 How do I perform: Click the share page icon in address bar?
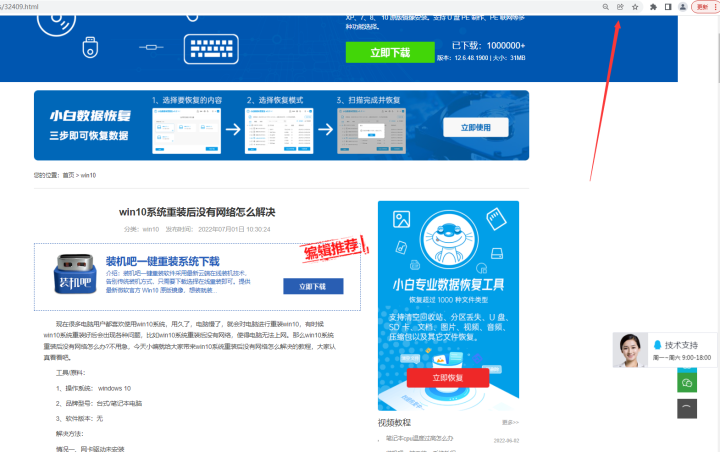[620, 7]
